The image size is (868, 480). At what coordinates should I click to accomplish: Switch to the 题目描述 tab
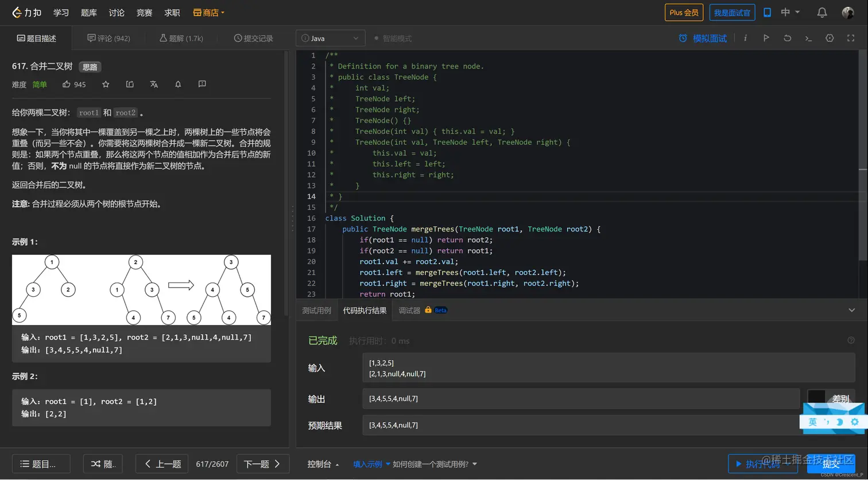36,38
